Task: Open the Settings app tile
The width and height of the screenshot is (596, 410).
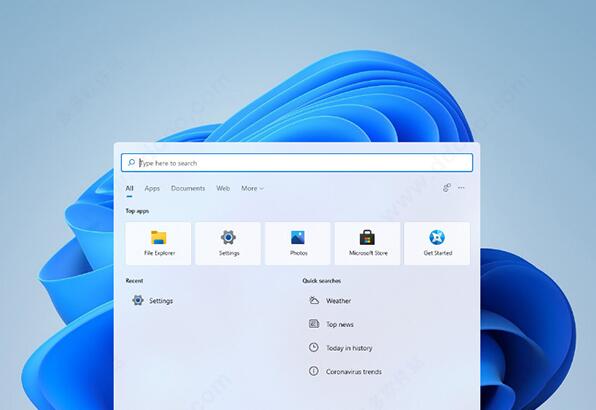Action: coord(228,244)
